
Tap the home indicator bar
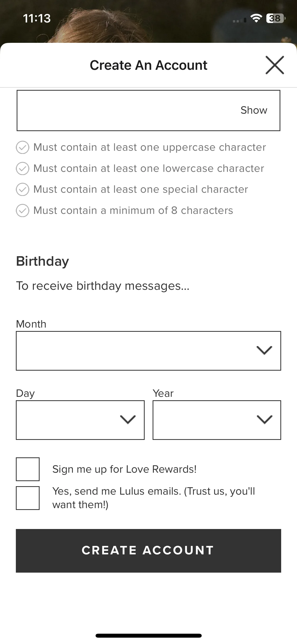148,636
